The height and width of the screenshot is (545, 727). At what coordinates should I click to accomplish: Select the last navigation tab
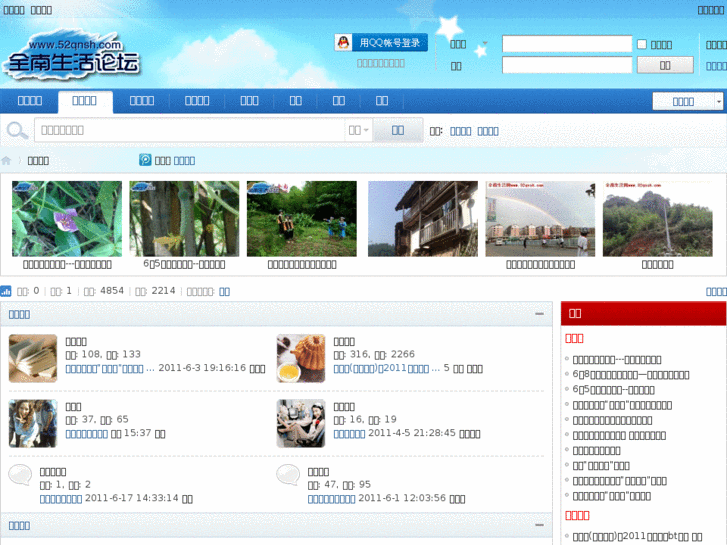[x=382, y=101]
